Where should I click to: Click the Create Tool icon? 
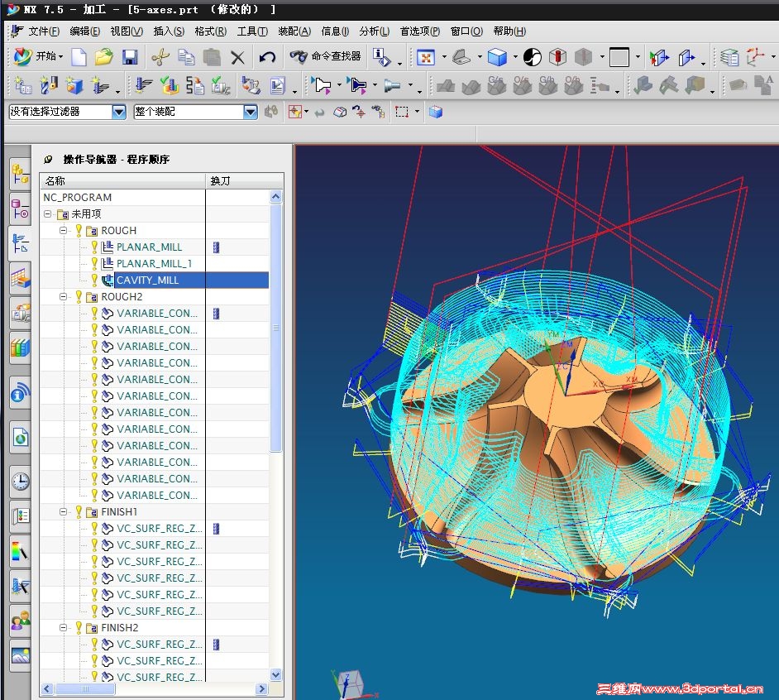click(x=49, y=85)
